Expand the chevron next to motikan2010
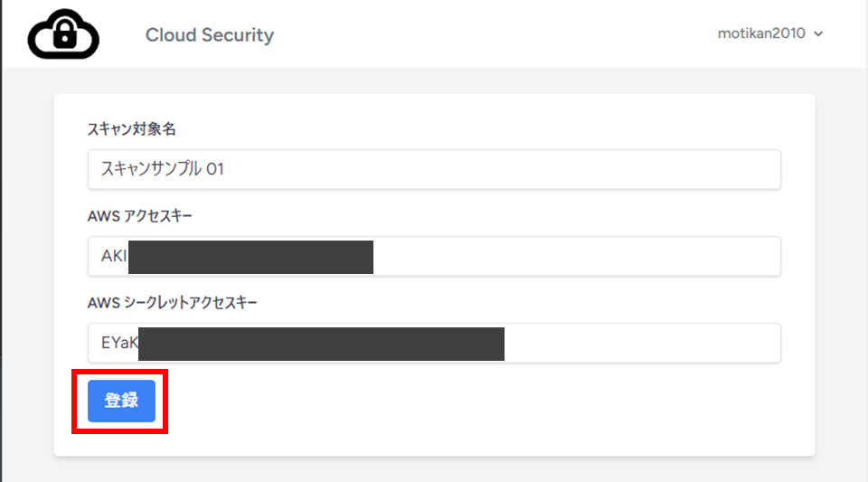 point(818,34)
